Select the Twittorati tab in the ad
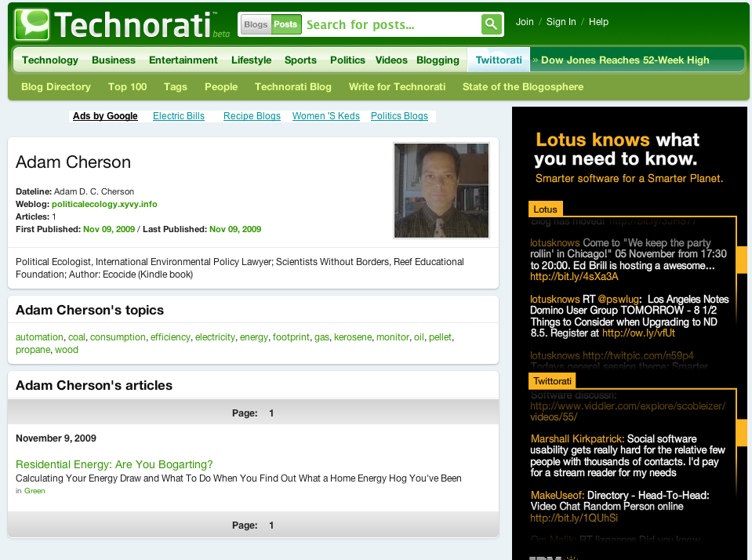The width and height of the screenshot is (752, 560). (553, 381)
